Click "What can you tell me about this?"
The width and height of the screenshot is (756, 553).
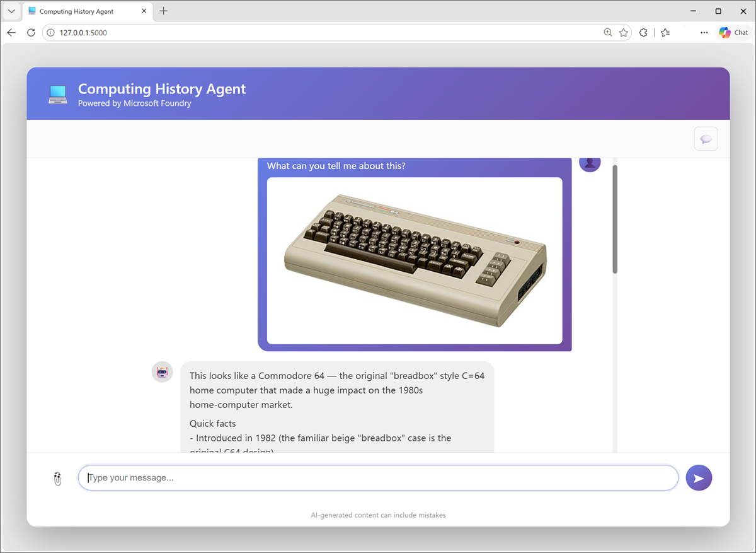click(x=336, y=166)
